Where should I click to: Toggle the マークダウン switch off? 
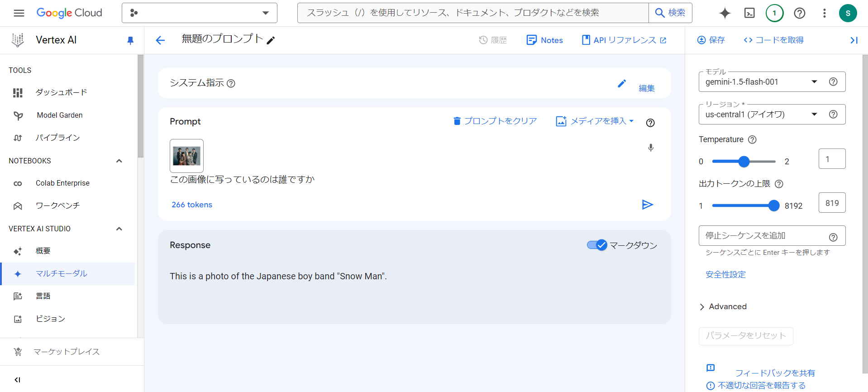(597, 245)
